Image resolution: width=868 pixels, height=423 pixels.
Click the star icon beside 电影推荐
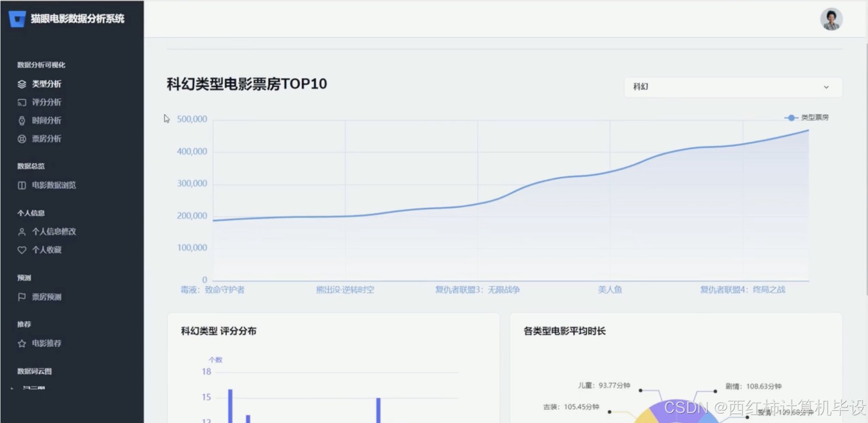click(x=22, y=343)
